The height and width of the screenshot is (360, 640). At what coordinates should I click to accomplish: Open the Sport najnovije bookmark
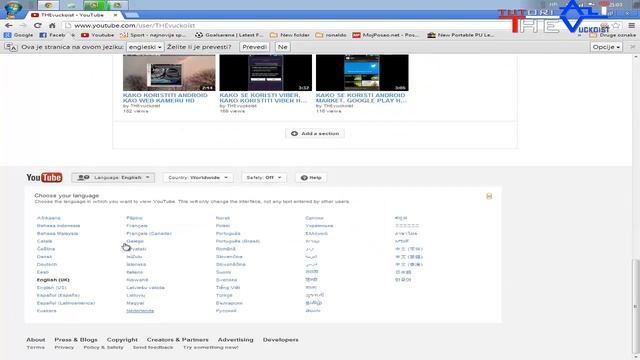pyautogui.click(x=153, y=35)
